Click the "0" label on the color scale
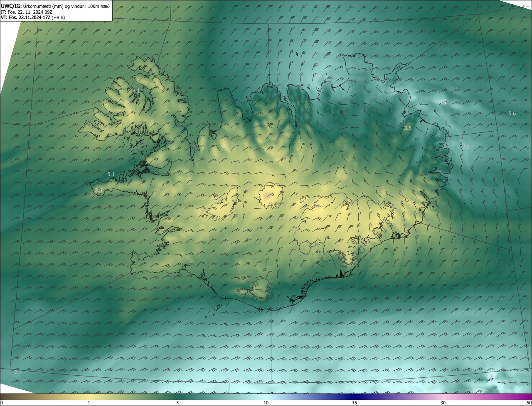 click(2, 403)
